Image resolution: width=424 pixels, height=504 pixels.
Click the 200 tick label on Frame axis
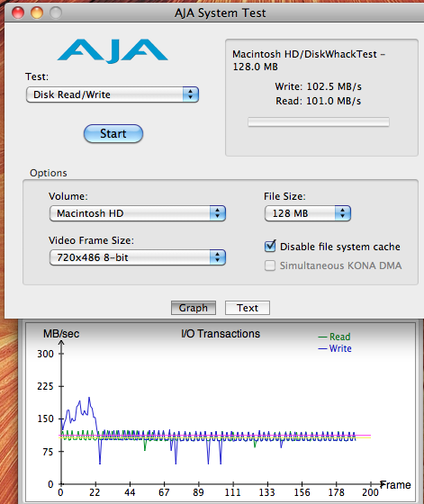coord(370,492)
